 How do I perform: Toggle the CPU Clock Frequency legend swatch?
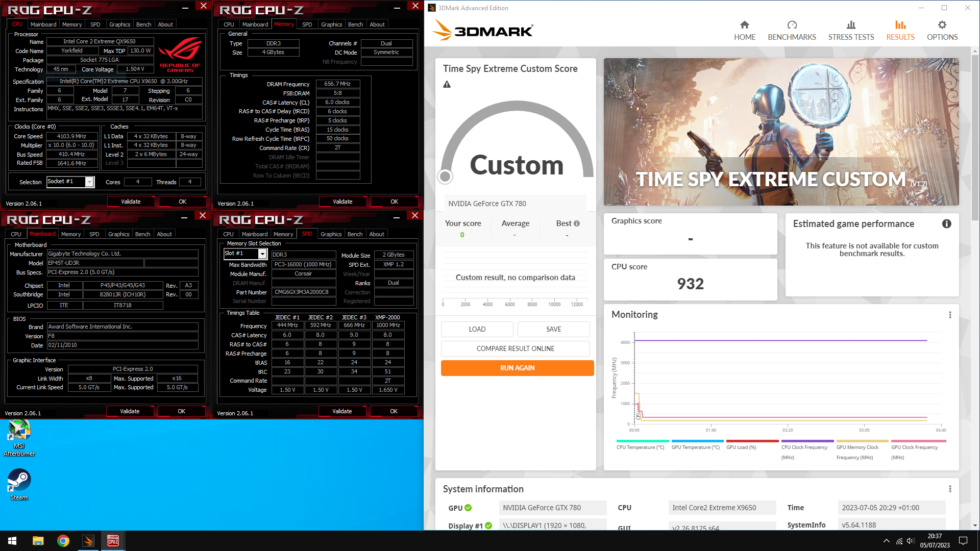[x=807, y=441]
